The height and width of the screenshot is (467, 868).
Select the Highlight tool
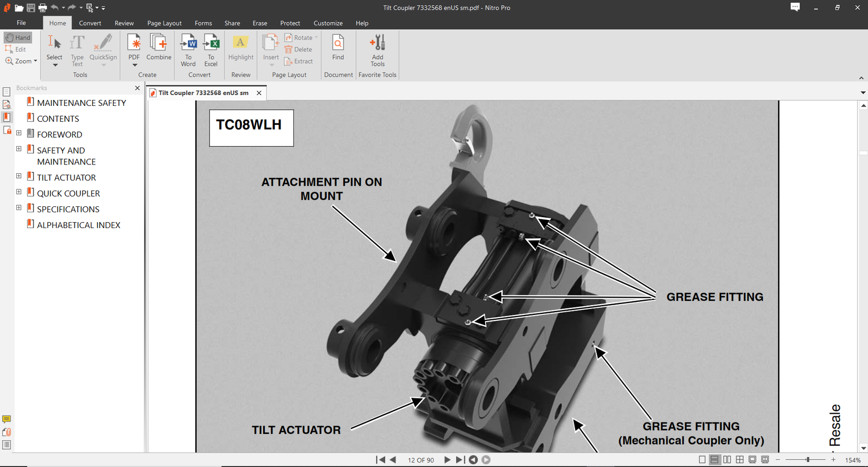click(241, 48)
